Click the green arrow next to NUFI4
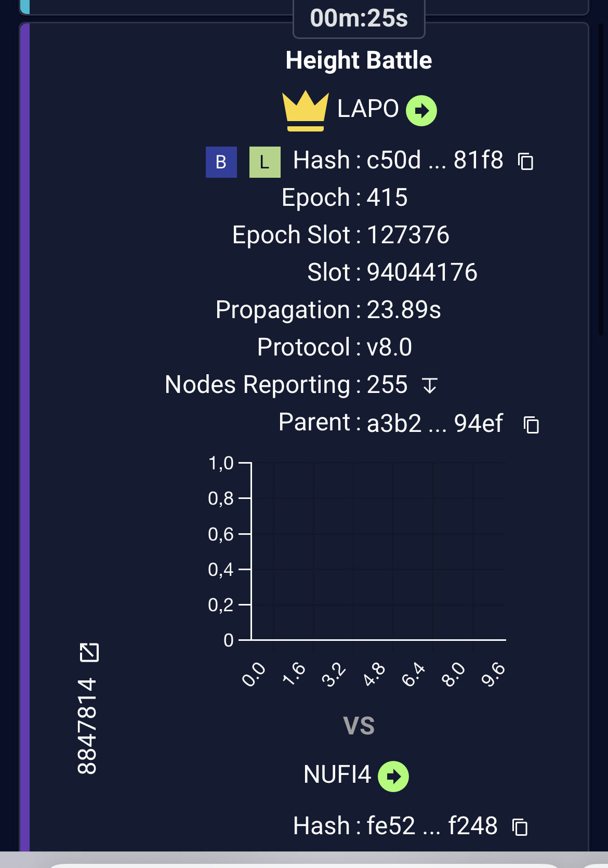Image resolution: width=608 pixels, height=868 pixels. click(x=393, y=777)
